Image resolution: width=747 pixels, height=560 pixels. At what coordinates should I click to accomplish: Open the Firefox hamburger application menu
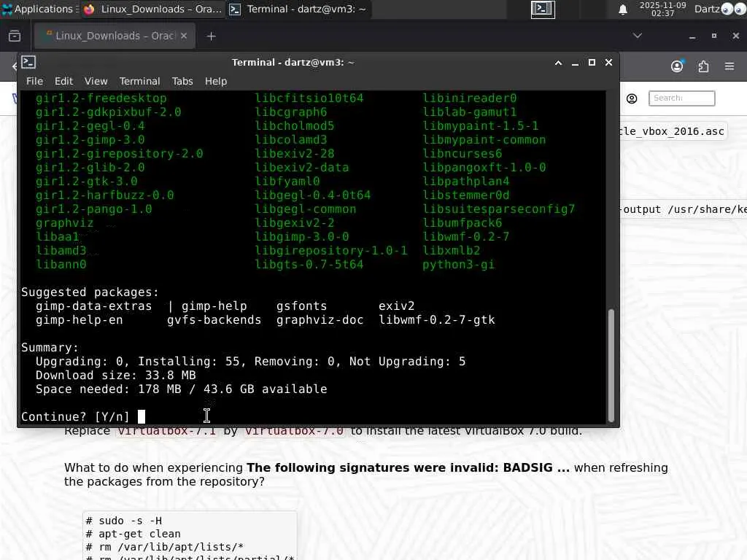pyautogui.click(x=729, y=66)
